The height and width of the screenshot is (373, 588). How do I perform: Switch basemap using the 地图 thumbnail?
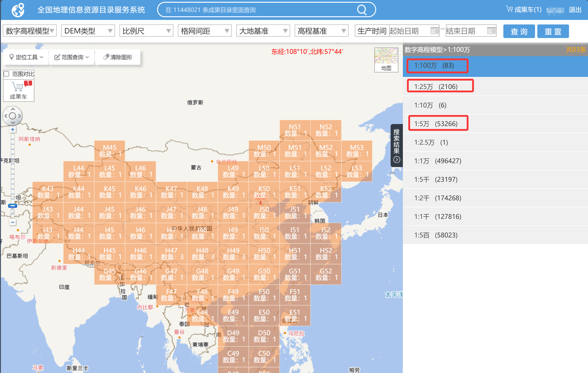pyautogui.click(x=386, y=60)
